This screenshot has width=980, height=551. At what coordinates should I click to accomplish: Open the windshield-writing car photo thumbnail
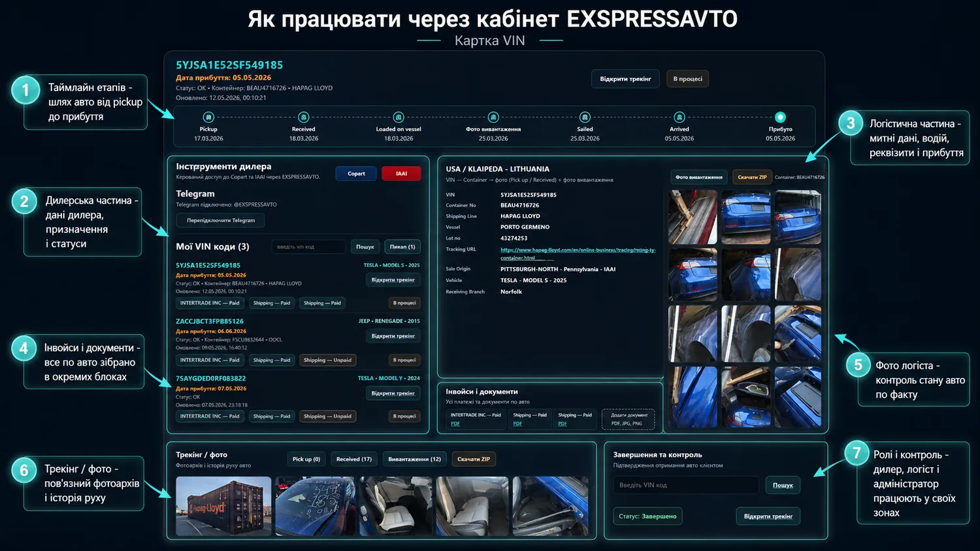point(315,507)
